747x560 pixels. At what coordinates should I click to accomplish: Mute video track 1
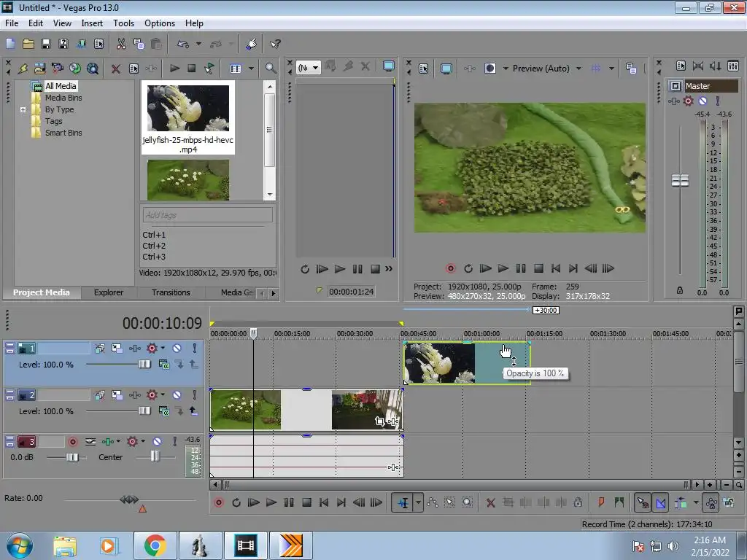[177, 349]
